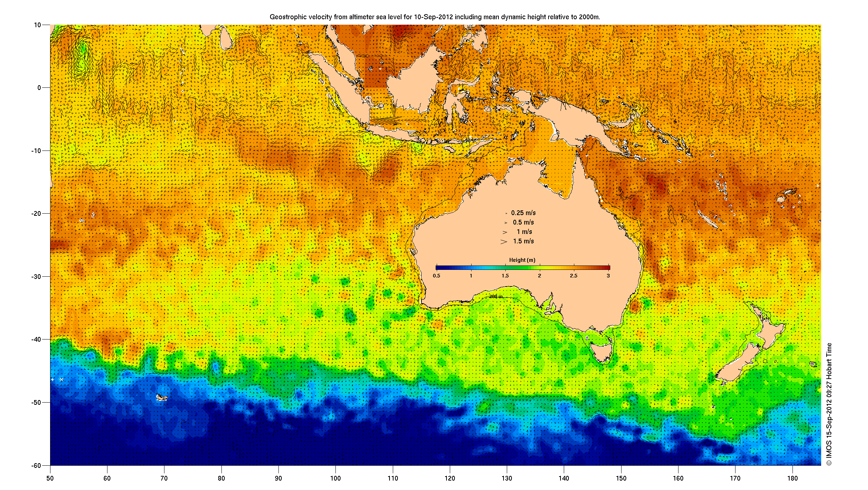Click the 0.5 m/s arrow legend symbol
The height and width of the screenshot is (490, 868).
pos(506,223)
